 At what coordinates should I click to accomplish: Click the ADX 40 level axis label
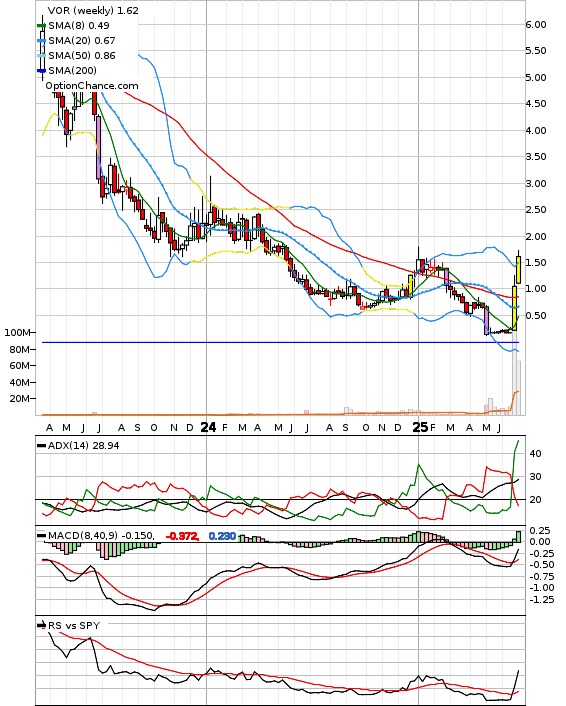535,454
